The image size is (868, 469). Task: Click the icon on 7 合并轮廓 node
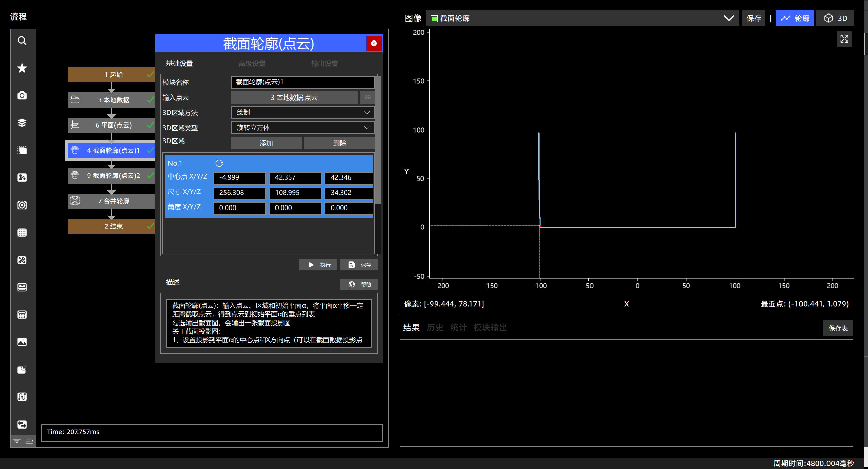point(75,201)
